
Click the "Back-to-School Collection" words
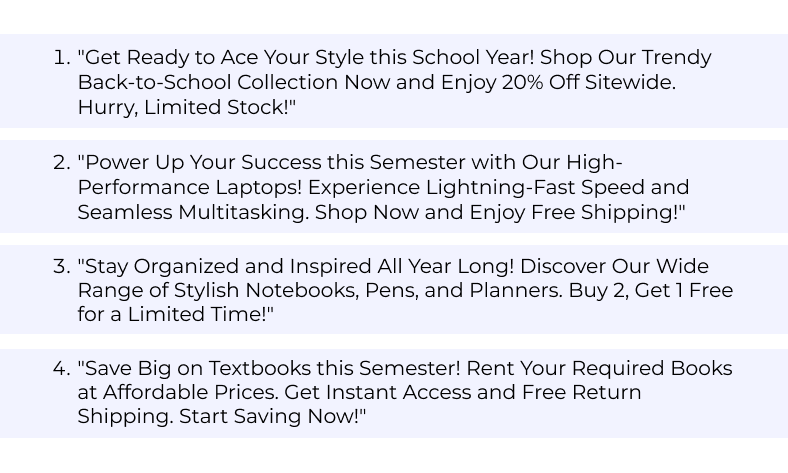[208, 82]
